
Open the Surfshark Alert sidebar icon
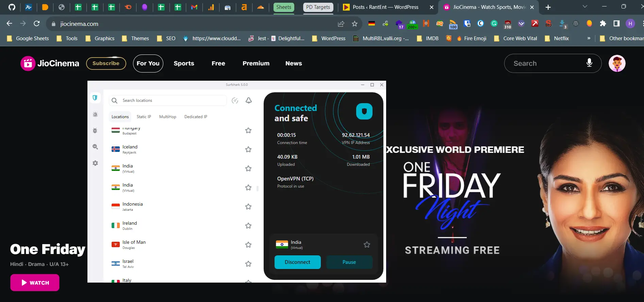(95, 114)
